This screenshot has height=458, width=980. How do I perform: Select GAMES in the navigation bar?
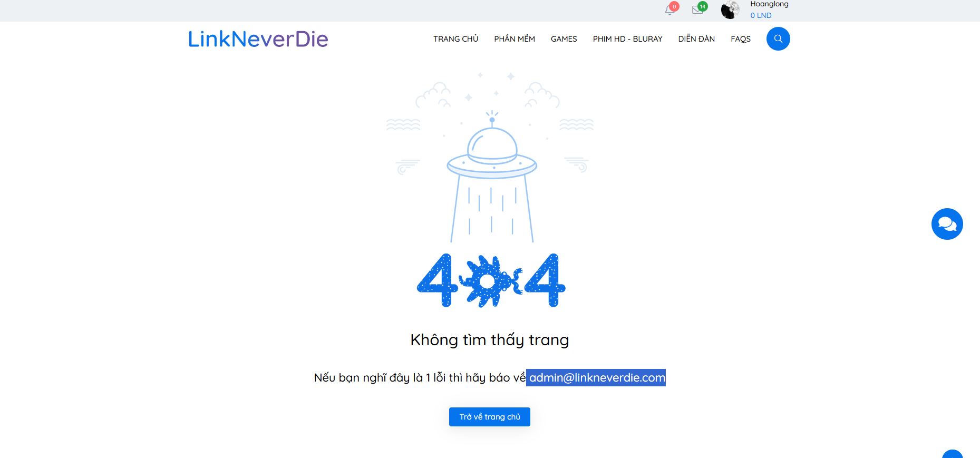click(564, 39)
